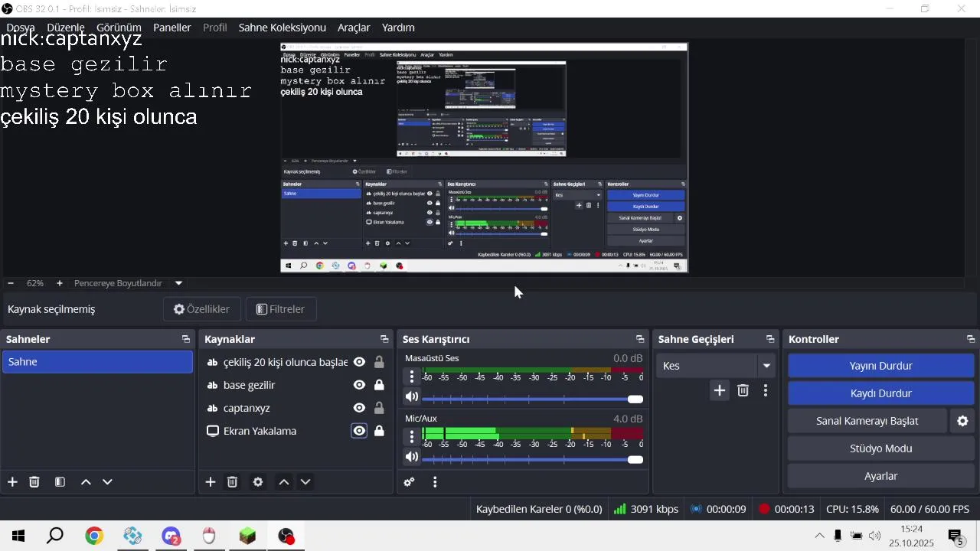
Task: Pop out the Kaynaklar dock panel
Action: coord(384,339)
